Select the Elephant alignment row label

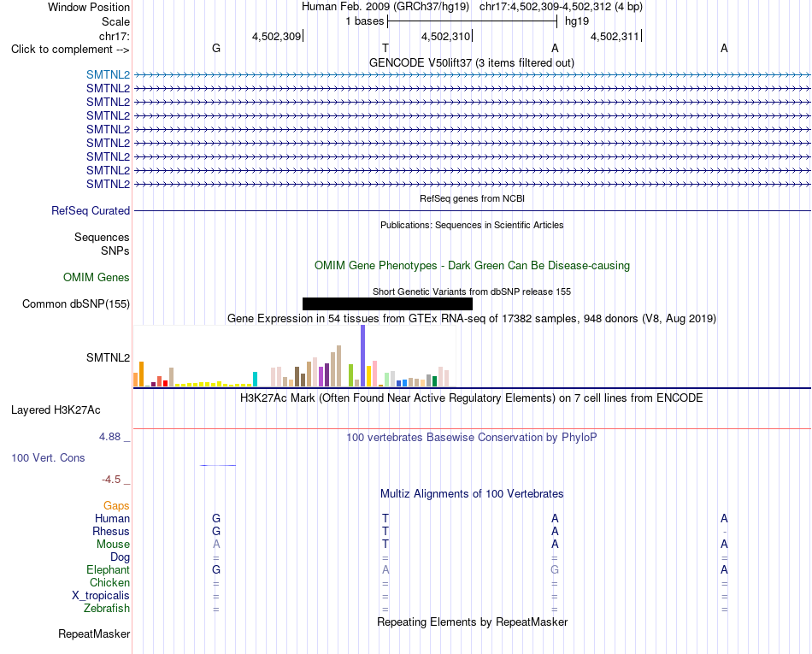tap(108, 569)
